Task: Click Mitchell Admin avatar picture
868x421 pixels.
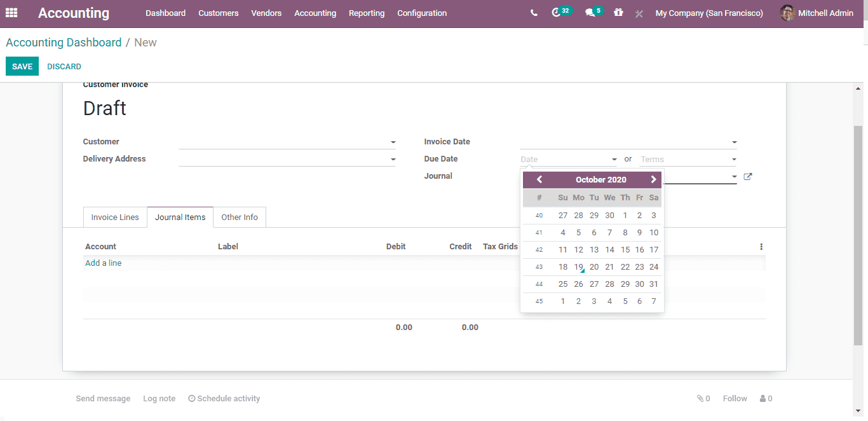Action: pos(787,13)
